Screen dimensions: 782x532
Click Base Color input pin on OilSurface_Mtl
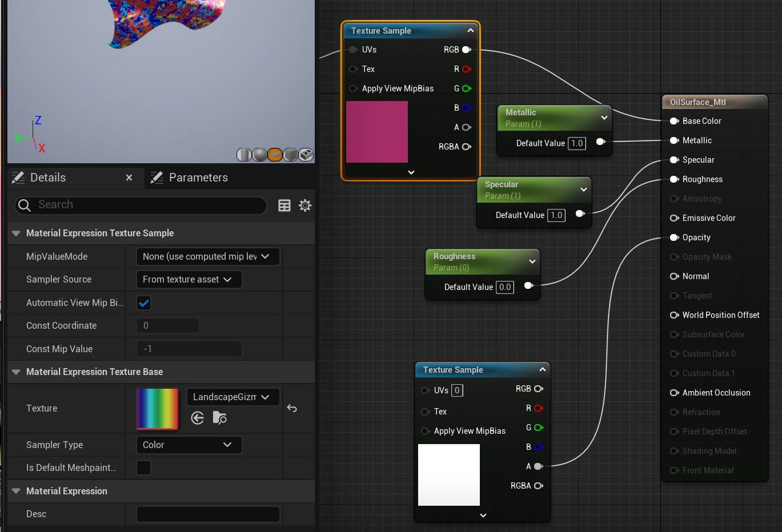[674, 121]
